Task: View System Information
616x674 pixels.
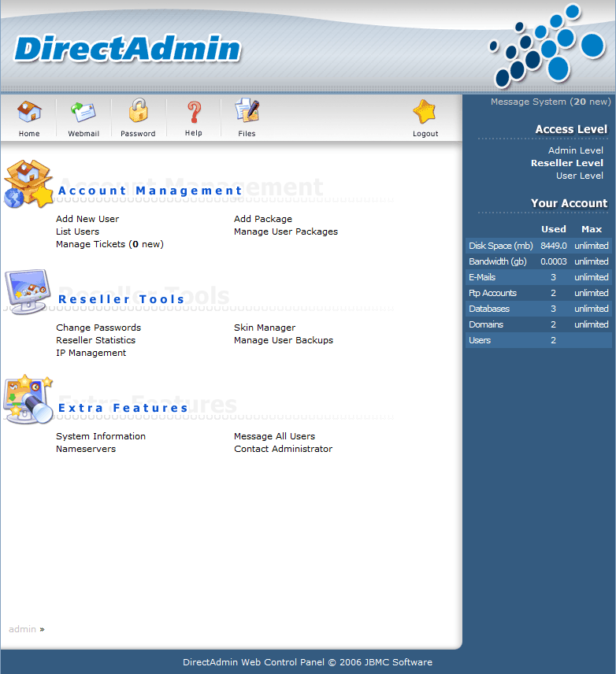Action: (x=101, y=436)
